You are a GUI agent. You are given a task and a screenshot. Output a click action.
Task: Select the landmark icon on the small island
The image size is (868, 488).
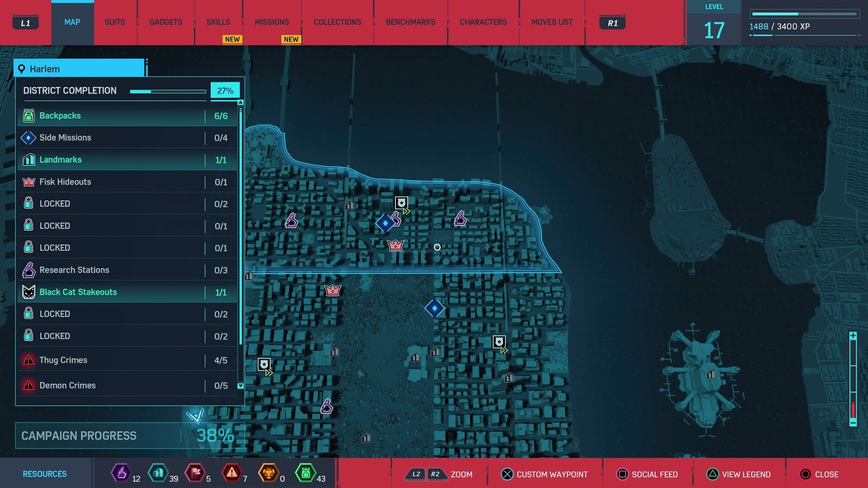tap(711, 374)
